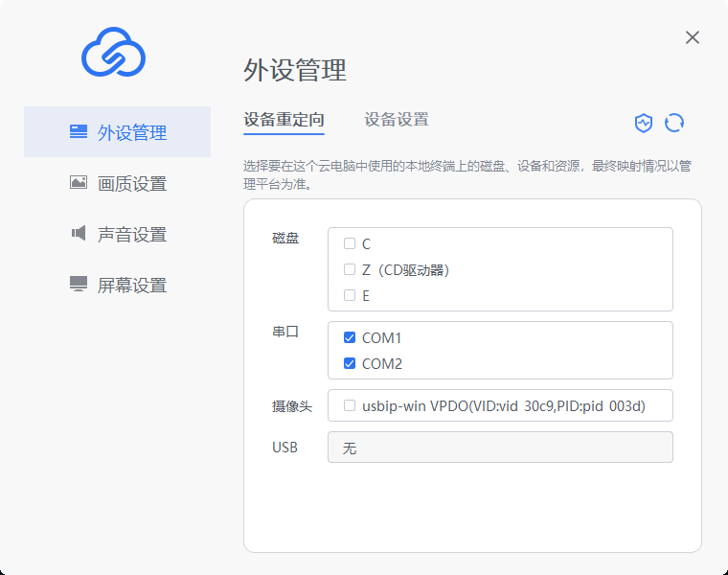Close the settings window
This screenshot has width=728, height=575.
693,37
